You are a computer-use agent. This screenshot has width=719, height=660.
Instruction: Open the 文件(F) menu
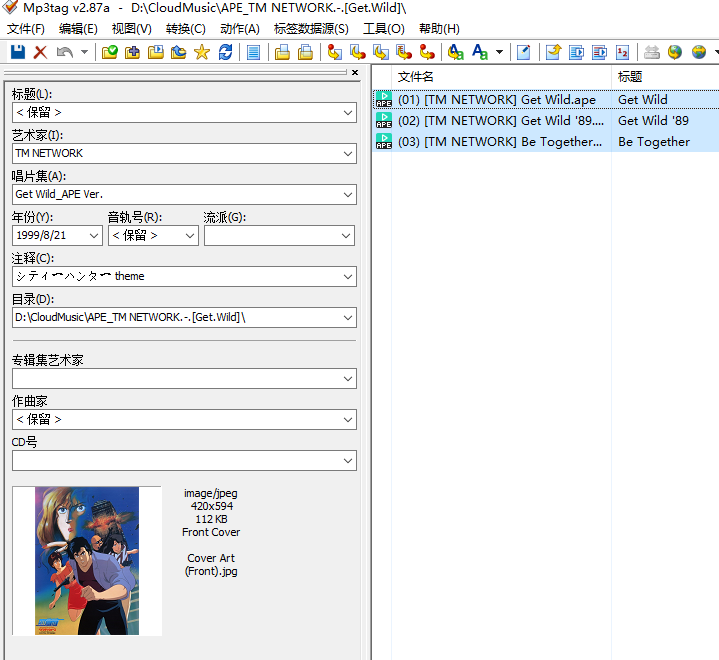tap(26, 28)
